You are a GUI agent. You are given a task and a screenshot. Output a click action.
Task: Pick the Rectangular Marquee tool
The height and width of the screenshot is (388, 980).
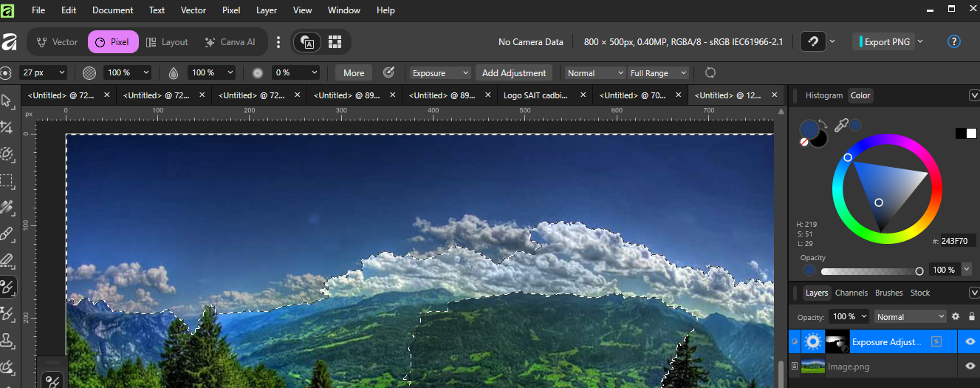click(7, 180)
